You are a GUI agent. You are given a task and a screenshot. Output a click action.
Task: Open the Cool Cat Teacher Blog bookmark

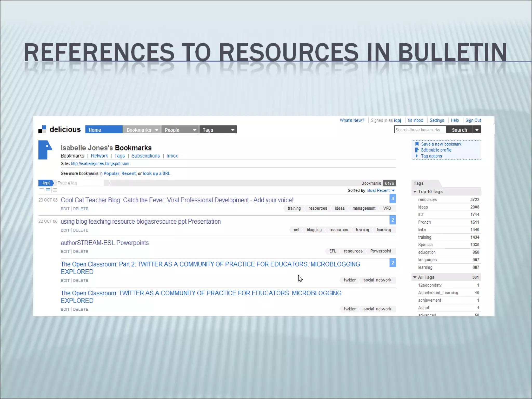click(x=177, y=200)
